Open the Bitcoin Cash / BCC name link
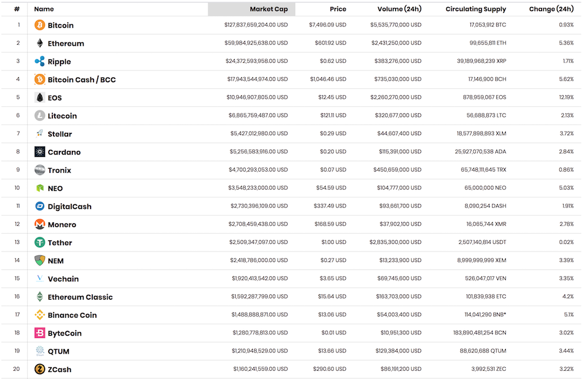This screenshot has width=588, height=379. [x=82, y=79]
